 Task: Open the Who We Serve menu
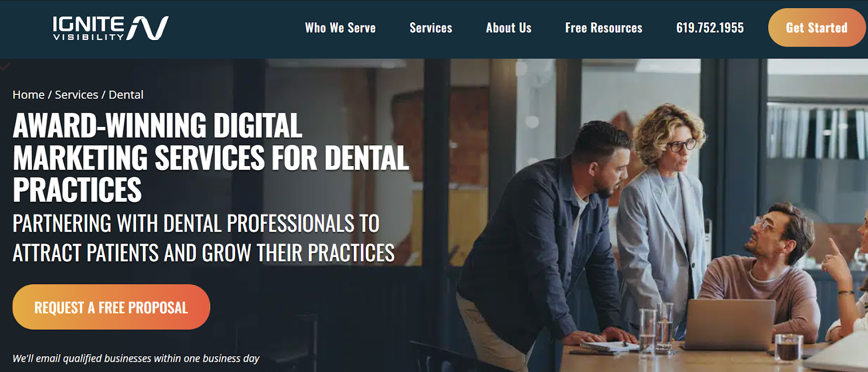[x=340, y=28]
